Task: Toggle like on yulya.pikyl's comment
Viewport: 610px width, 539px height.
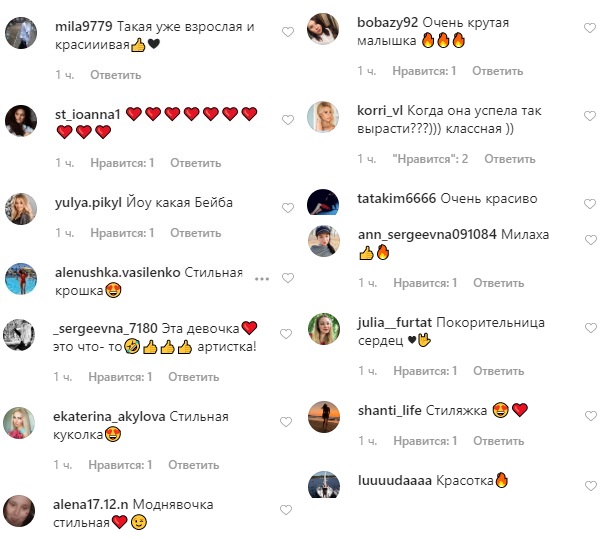Action: coord(287,208)
